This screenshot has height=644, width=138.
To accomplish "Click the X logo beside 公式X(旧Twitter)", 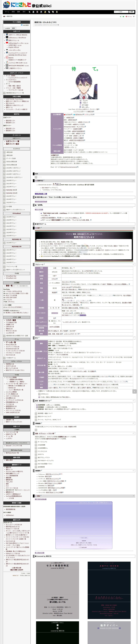I will coord(7,37).
